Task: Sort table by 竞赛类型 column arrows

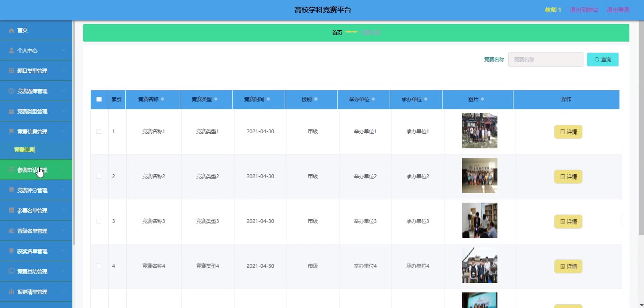Action: tap(216, 99)
